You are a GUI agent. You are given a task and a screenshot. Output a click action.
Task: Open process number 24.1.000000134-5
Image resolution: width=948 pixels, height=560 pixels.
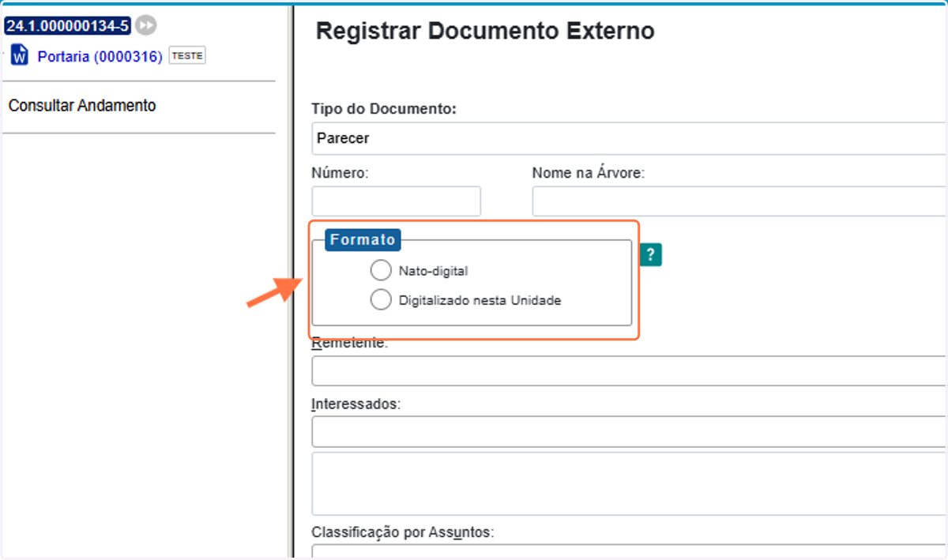[x=67, y=26]
